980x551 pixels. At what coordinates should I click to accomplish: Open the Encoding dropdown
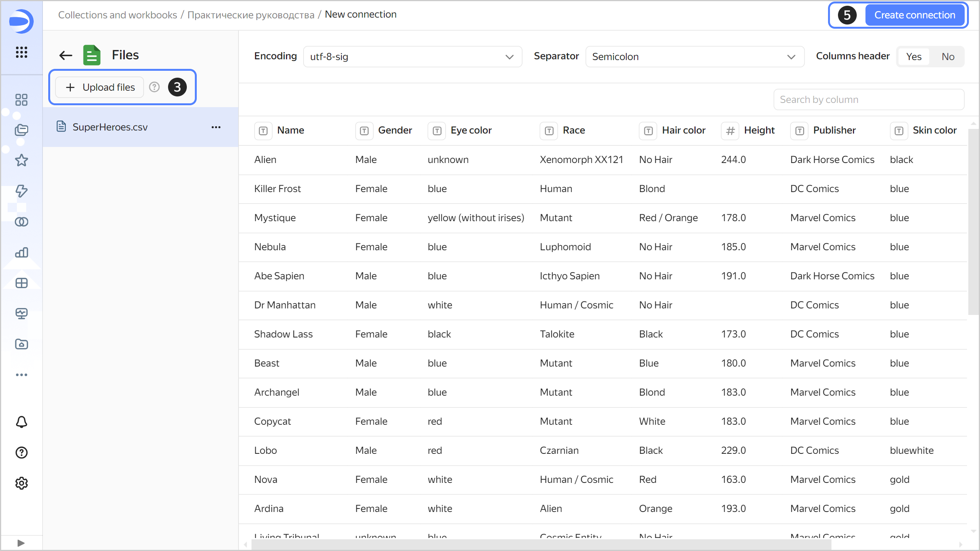(412, 57)
